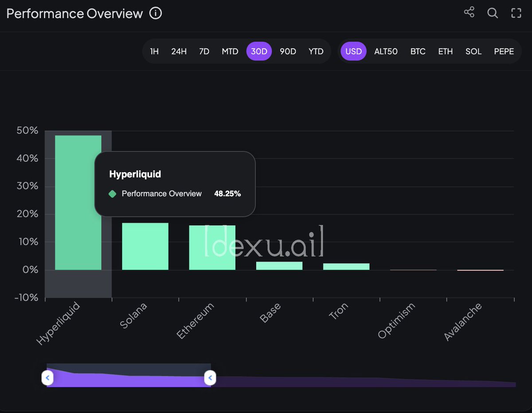
Task: Select the active 30D timeframe
Action: coord(259,51)
